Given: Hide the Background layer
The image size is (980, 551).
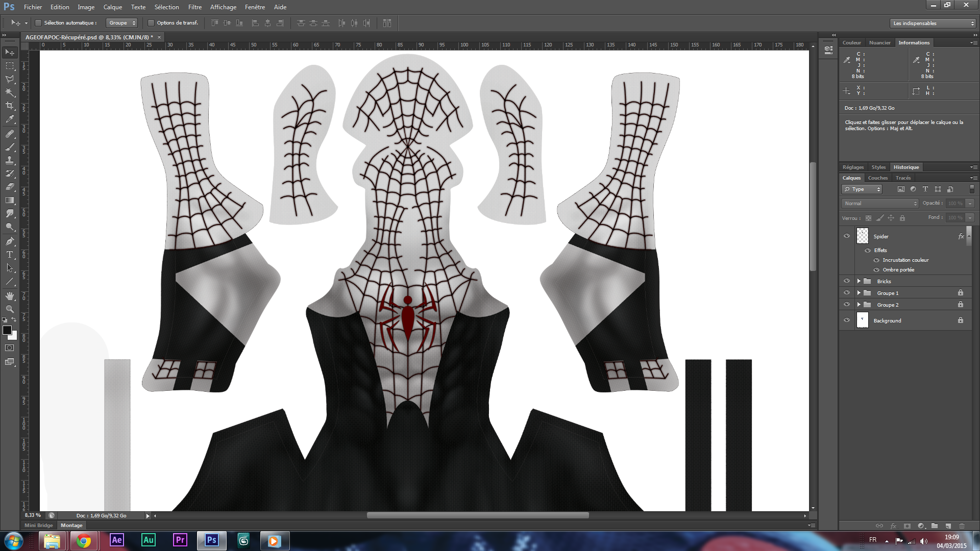Looking at the screenshot, I should coord(847,320).
